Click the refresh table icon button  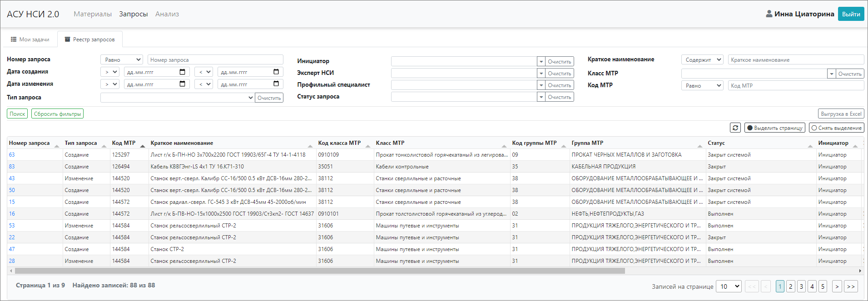[x=735, y=128]
